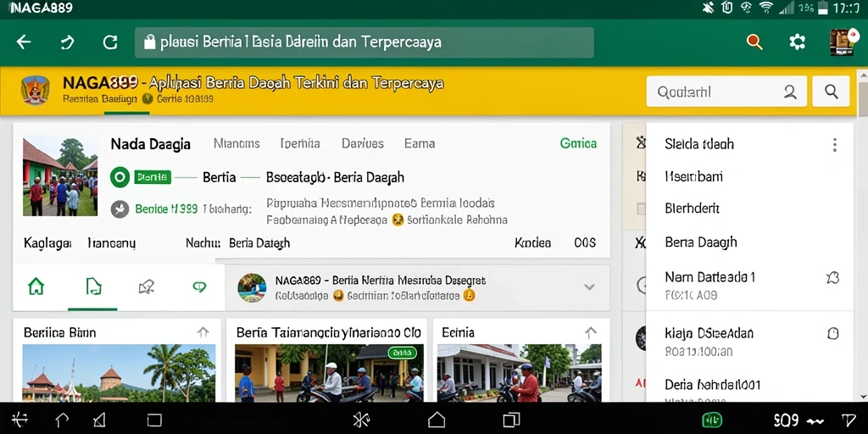Open browser settings gear icon
This screenshot has height=434, width=868.
coord(797,42)
